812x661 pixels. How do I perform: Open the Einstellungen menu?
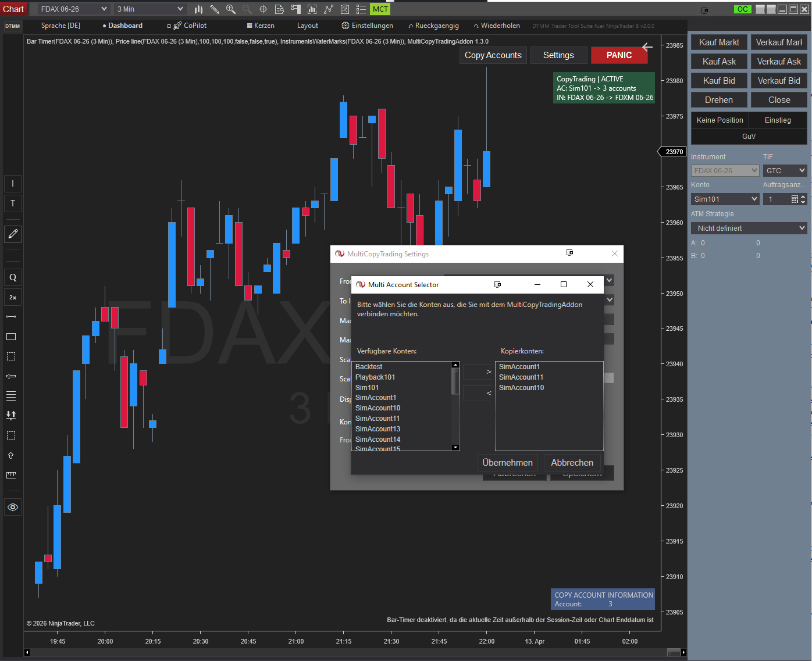(367, 26)
